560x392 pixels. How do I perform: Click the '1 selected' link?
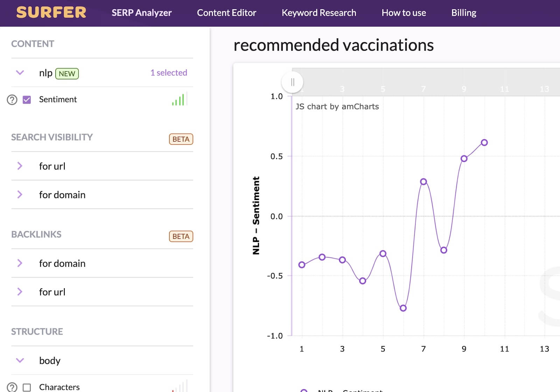[168, 73]
